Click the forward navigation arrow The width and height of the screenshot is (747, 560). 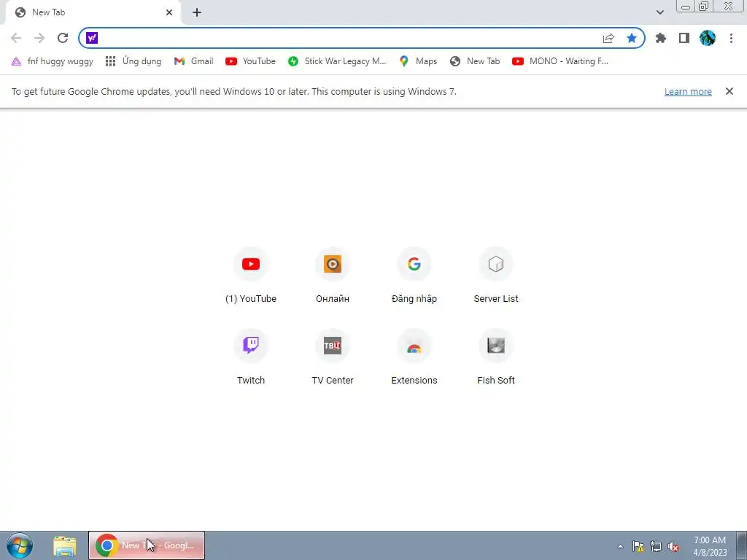point(39,38)
